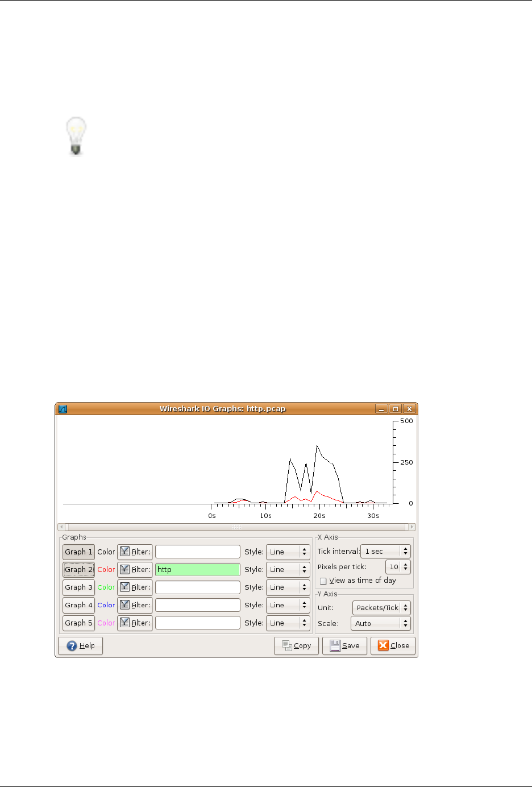Open Y Axis Unit dropdown

[x=381, y=608]
